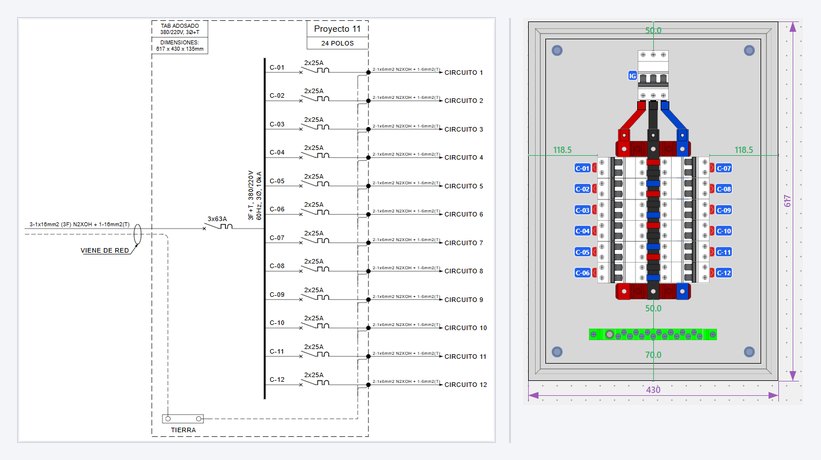Click the VIENE DE RED label

pyautogui.click(x=105, y=251)
